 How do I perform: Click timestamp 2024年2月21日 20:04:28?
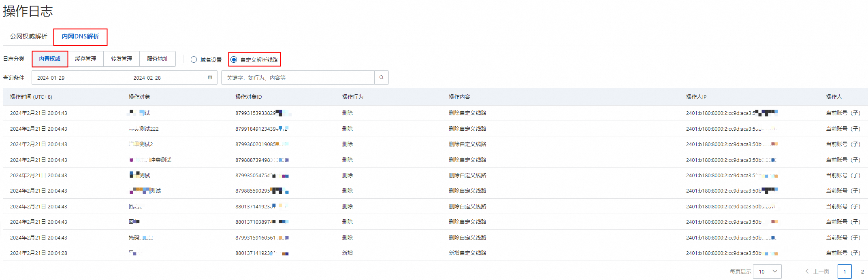[38, 253]
